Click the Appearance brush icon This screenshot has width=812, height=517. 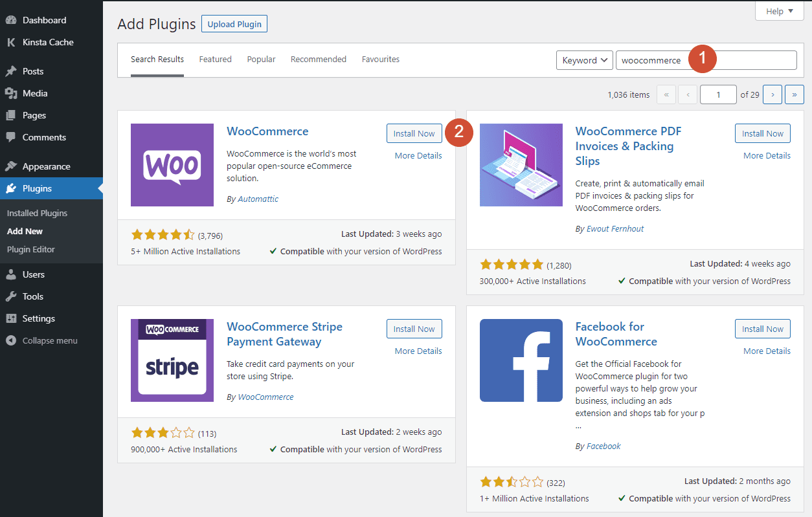pyautogui.click(x=14, y=166)
